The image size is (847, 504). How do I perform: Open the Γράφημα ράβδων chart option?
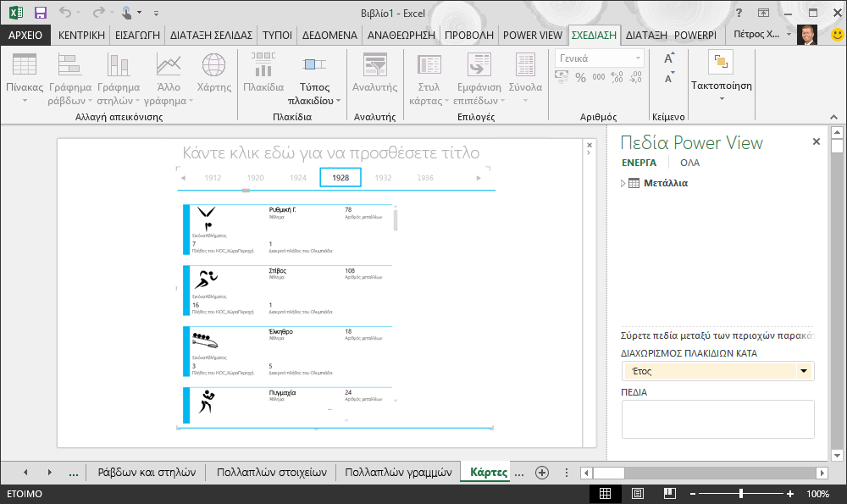point(69,78)
